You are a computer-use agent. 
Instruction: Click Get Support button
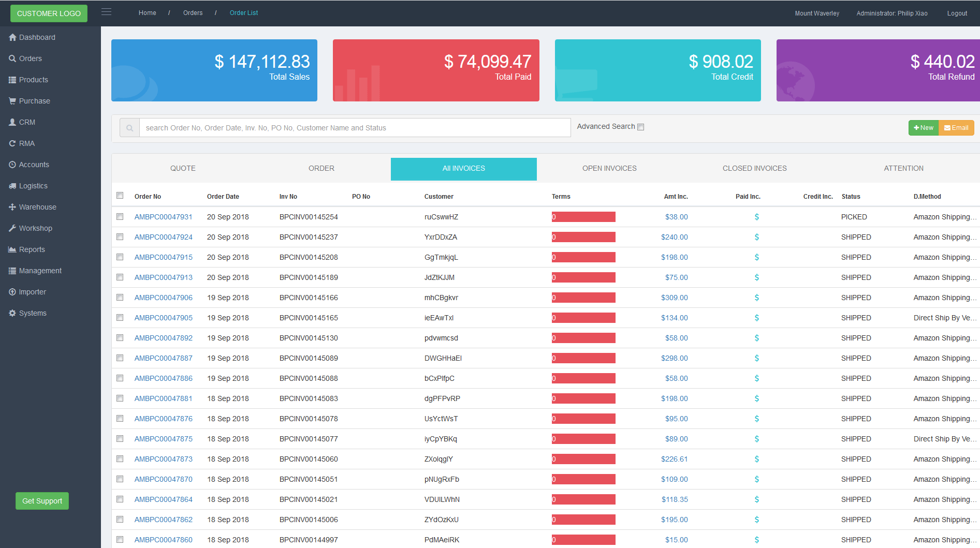(x=42, y=501)
